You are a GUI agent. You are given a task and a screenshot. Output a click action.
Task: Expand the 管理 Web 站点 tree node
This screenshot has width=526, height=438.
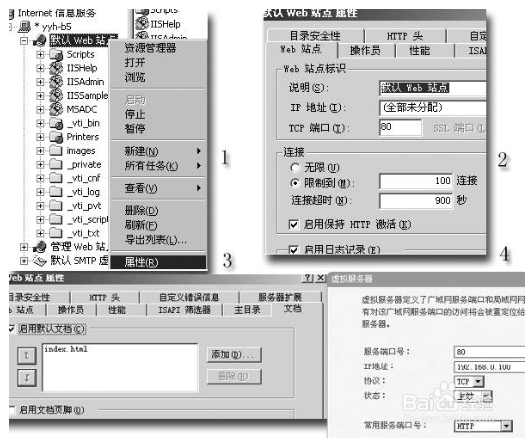24,247
